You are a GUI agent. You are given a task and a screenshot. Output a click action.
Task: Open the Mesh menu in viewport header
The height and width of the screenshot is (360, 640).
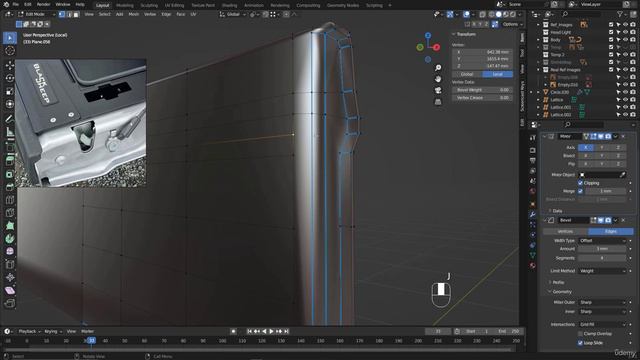point(134,14)
